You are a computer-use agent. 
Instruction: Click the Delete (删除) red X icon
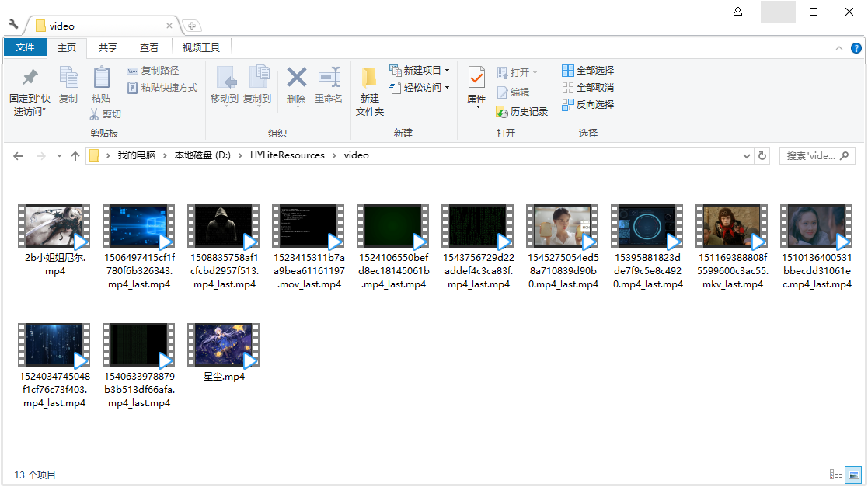296,78
